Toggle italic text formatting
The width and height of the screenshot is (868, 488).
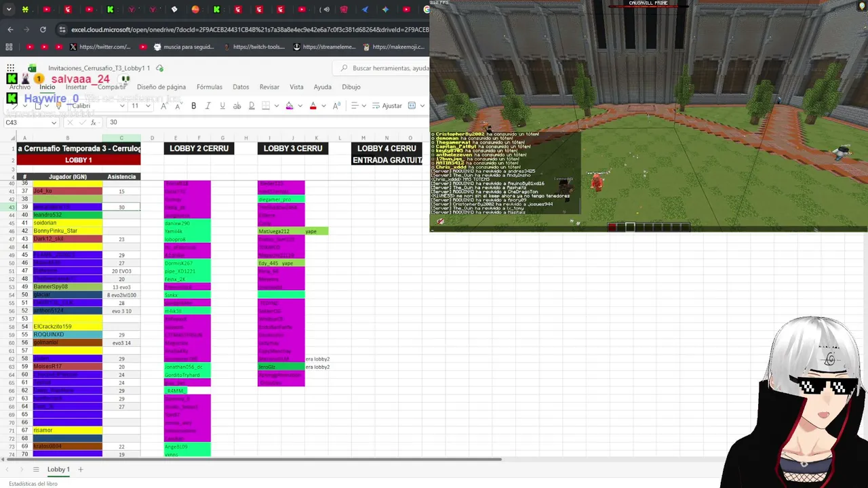[x=208, y=106]
